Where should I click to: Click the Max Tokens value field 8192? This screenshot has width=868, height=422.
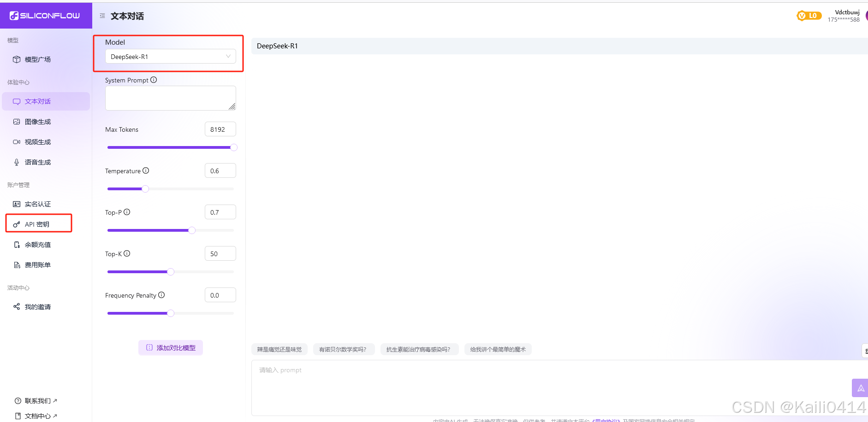point(220,129)
